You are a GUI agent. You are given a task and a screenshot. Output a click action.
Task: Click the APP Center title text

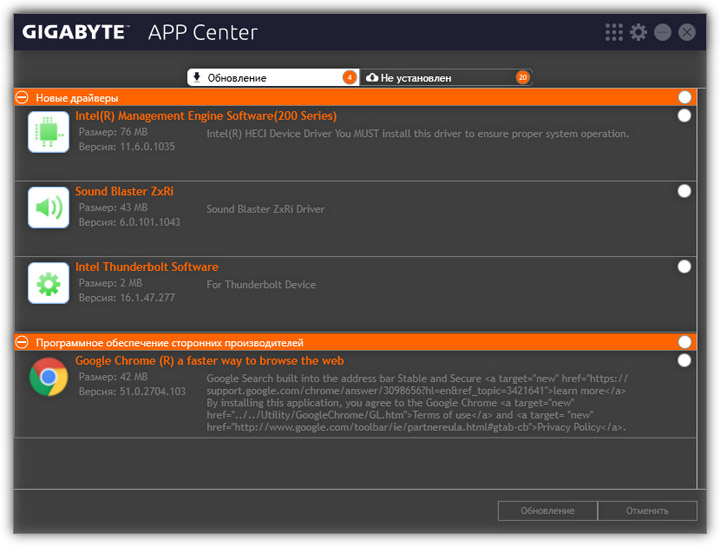click(x=202, y=33)
